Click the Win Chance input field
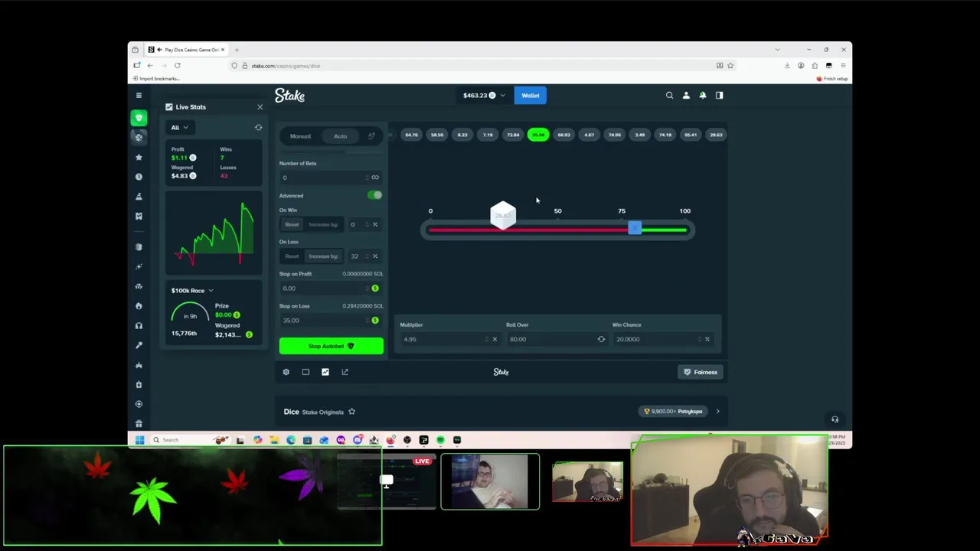The width and height of the screenshot is (980, 551). coord(657,339)
